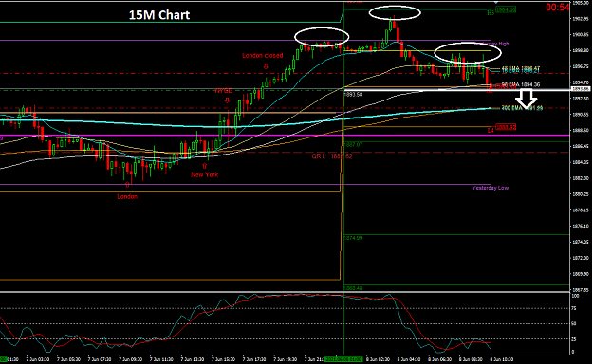Screen dimensions: 593x364
Task: Click the 75 level on the stochastic scale
Action: [x=574, y=309]
